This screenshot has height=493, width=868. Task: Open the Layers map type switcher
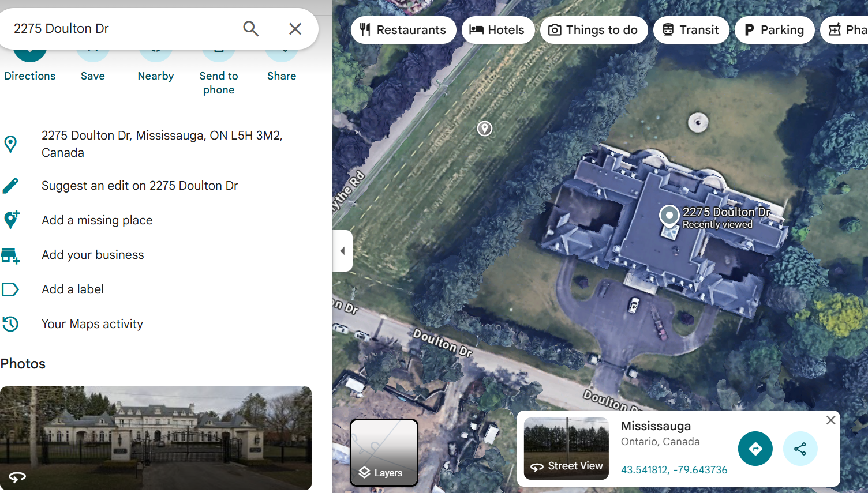(x=384, y=453)
